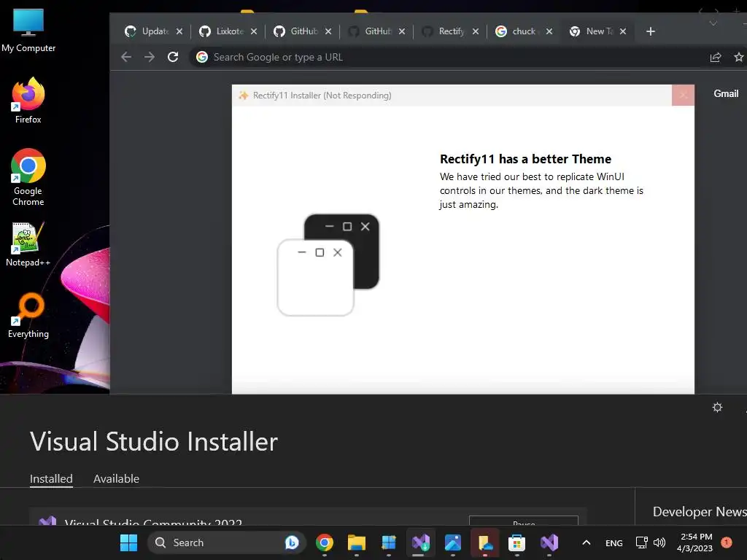Open the Photos app from the taskbar

tap(452, 542)
